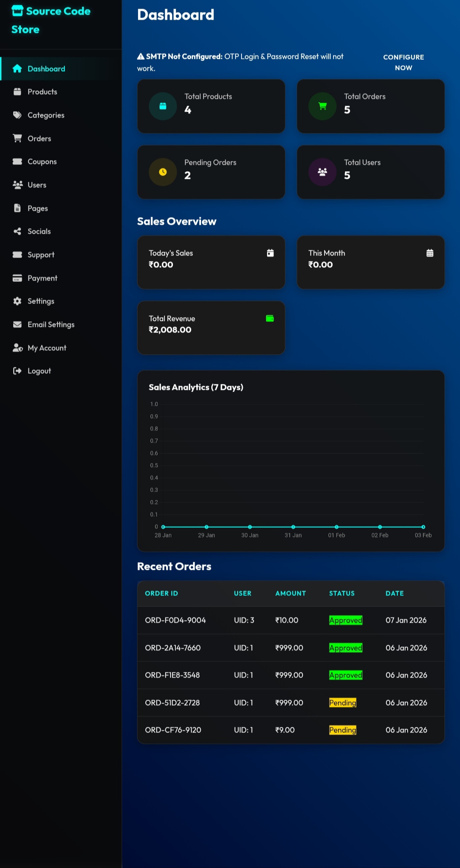Click the Dashboard home icon in sidebar
This screenshot has height=868, width=460.
(x=17, y=69)
